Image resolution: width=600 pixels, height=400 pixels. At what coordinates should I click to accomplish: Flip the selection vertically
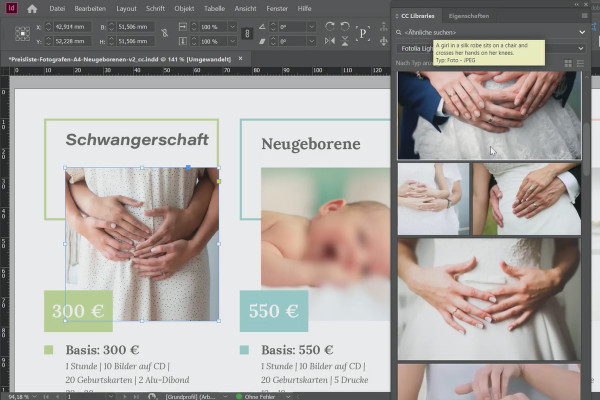[x=345, y=41]
